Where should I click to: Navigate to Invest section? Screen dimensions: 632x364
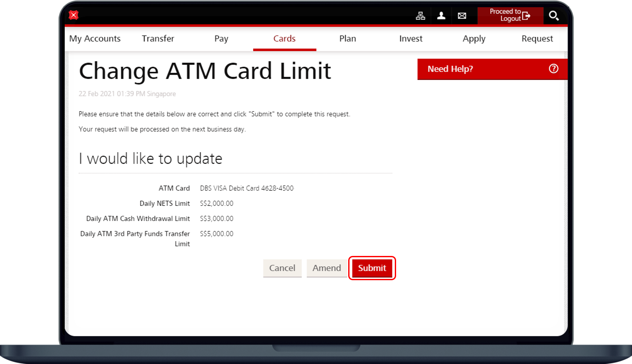pyautogui.click(x=410, y=39)
